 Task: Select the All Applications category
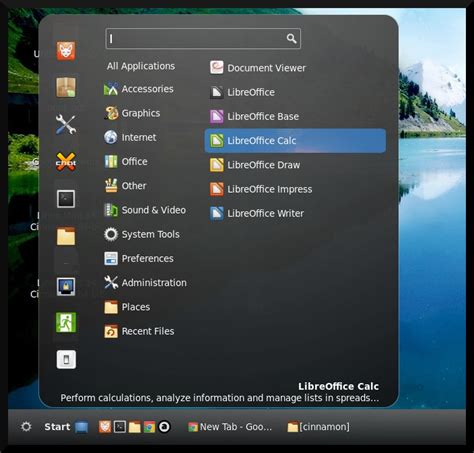(141, 66)
